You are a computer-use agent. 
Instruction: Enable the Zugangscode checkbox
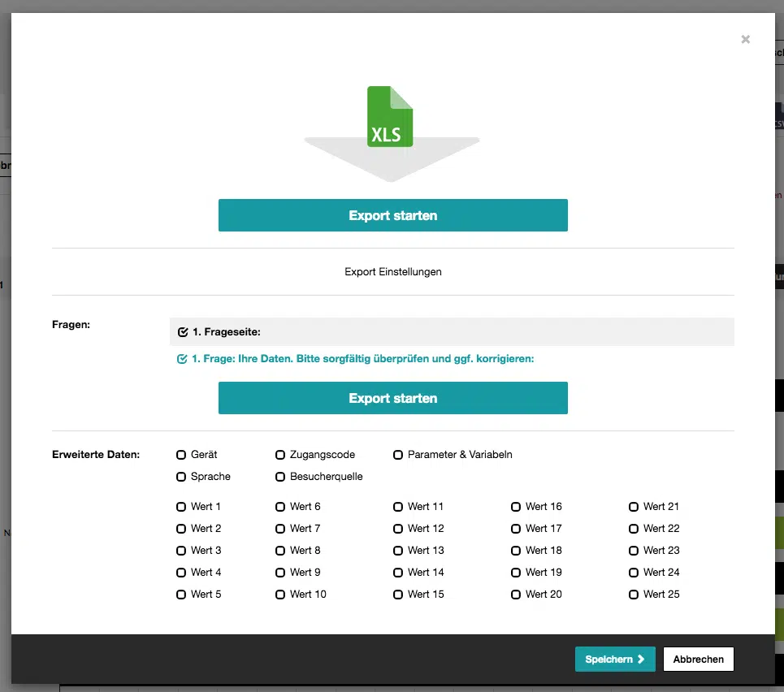[280, 455]
